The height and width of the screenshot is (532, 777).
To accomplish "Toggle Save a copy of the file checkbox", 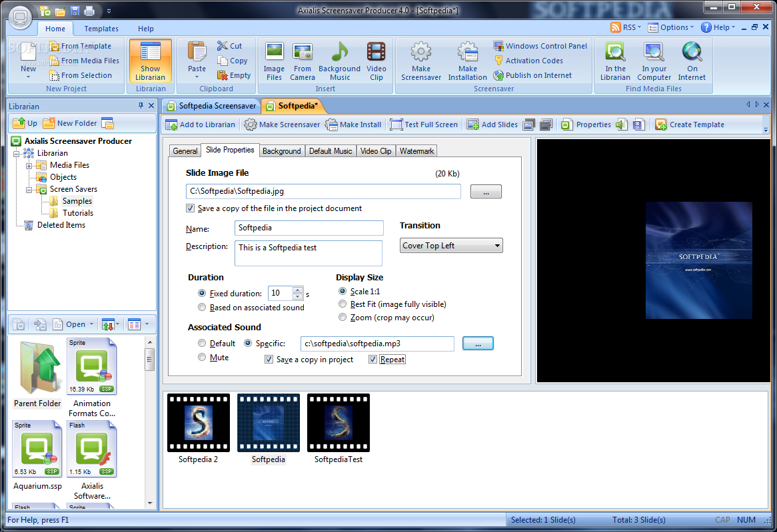I will pos(191,208).
